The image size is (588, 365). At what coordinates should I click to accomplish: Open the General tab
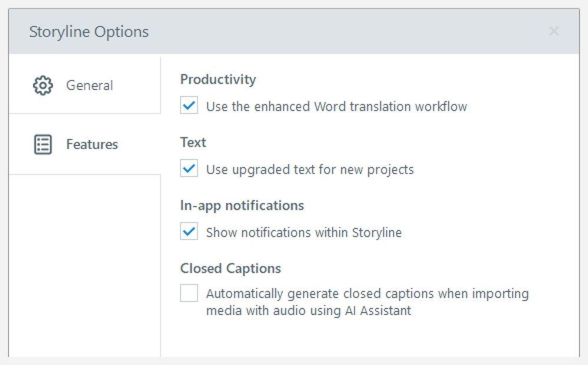pyautogui.click(x=89, y=85)
